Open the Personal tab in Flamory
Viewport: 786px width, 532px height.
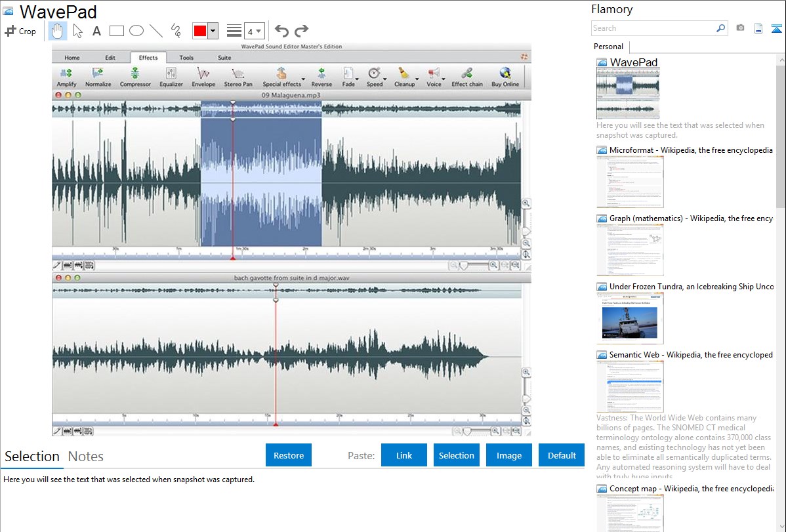(x=608, y=47)
